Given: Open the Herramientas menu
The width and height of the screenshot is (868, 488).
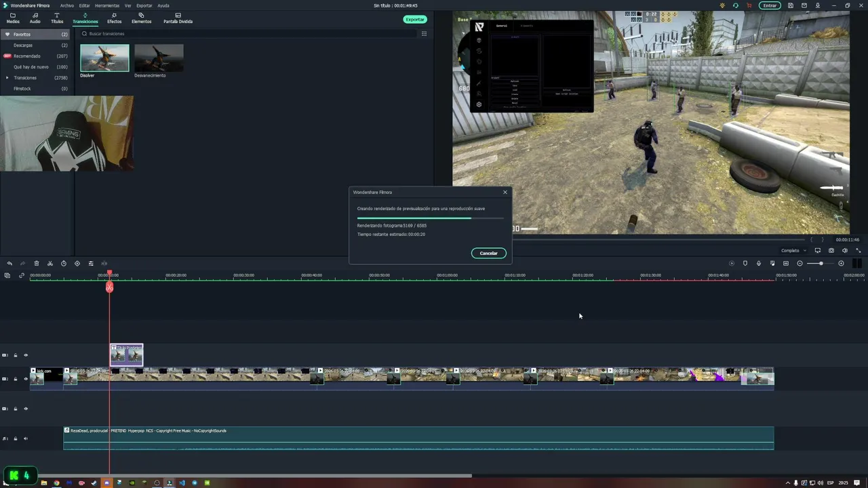Looking at the screenshot, I should (x=107, y=5).
